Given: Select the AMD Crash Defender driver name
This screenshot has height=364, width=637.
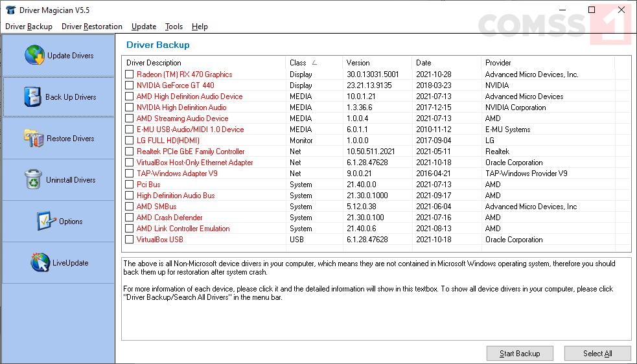Looking at the screenshot, I should tap(169, 218).
